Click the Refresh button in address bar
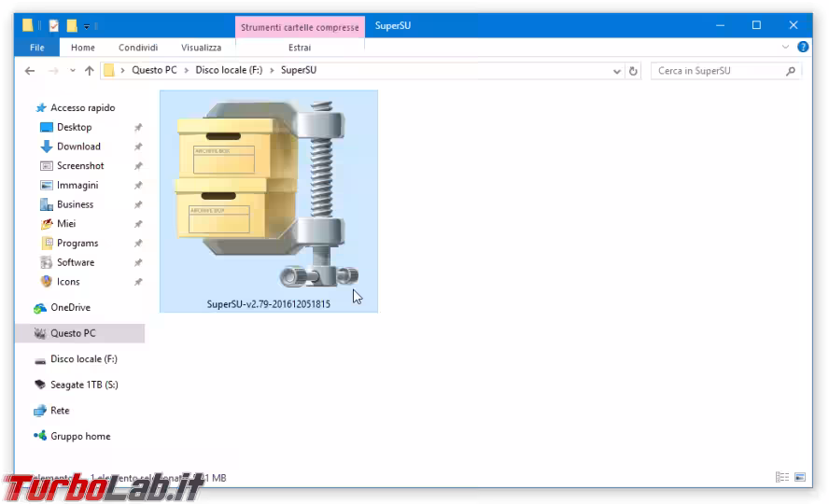This screenshot has width=829, height=504. (x=633, y=71)
